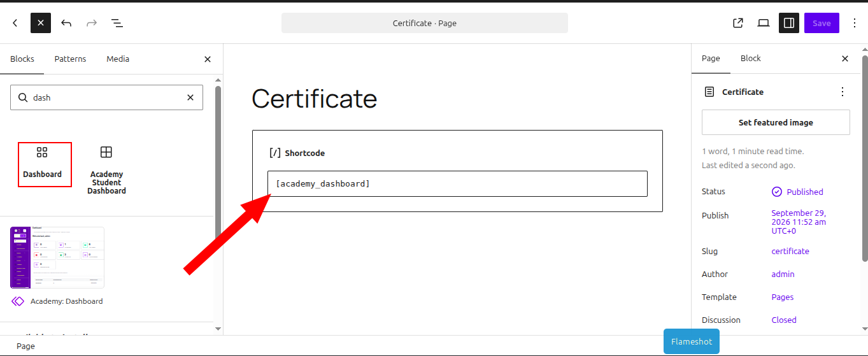Click the Last edited a second ago text
The image size is (868, 356).
748,166
